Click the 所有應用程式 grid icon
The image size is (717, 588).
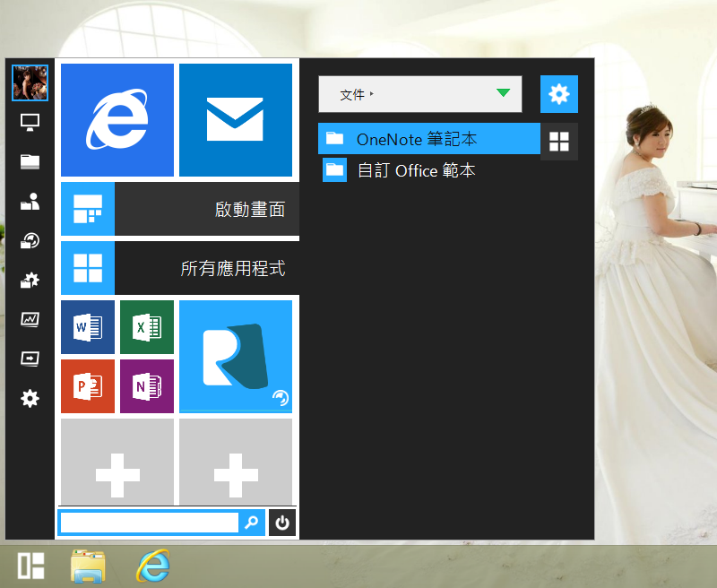88,268
